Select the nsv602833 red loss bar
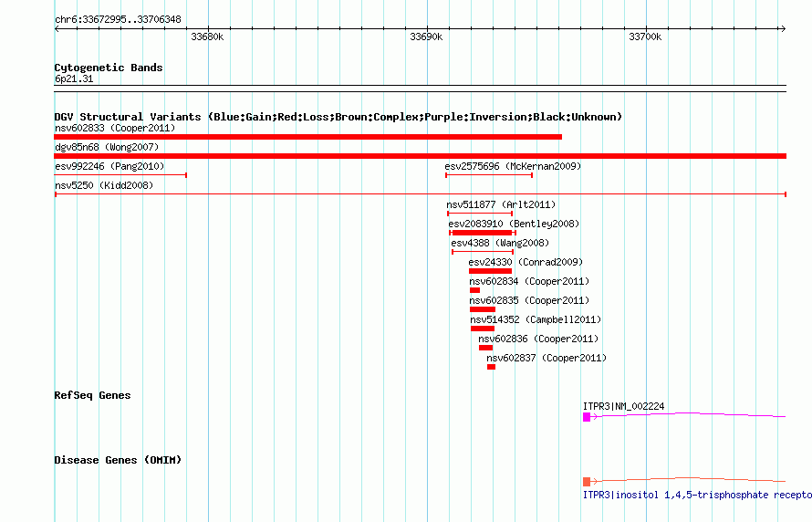 coord(308,137)
